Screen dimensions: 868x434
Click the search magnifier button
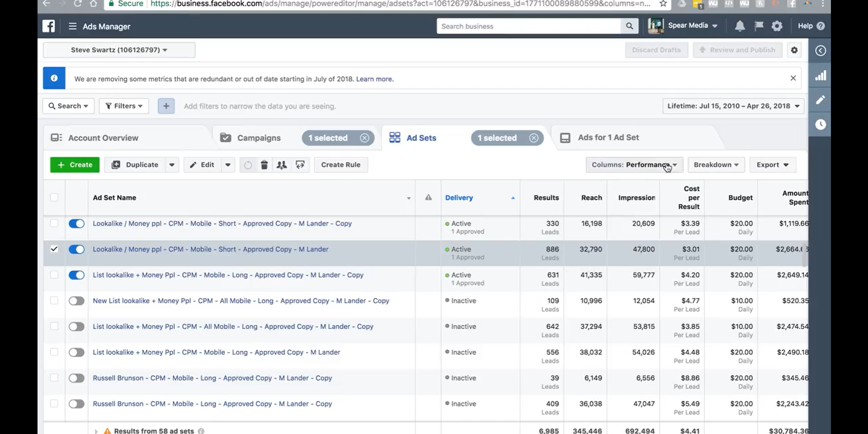pyautogui.click(x=629, y=26)
